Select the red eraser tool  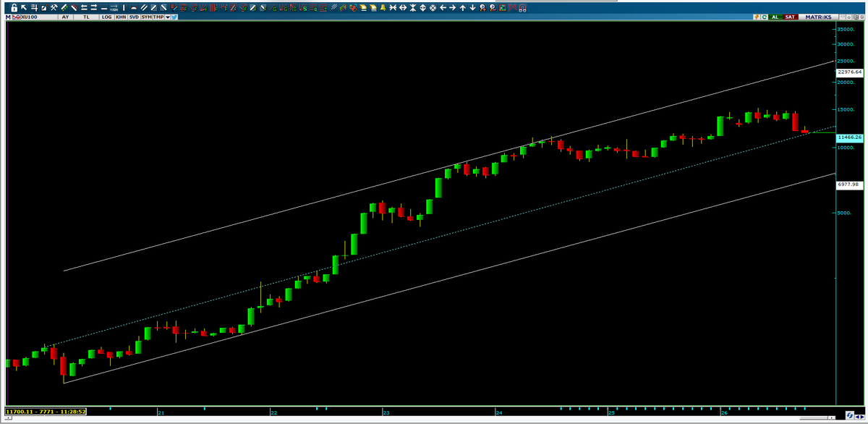click(x=74, y=8)
